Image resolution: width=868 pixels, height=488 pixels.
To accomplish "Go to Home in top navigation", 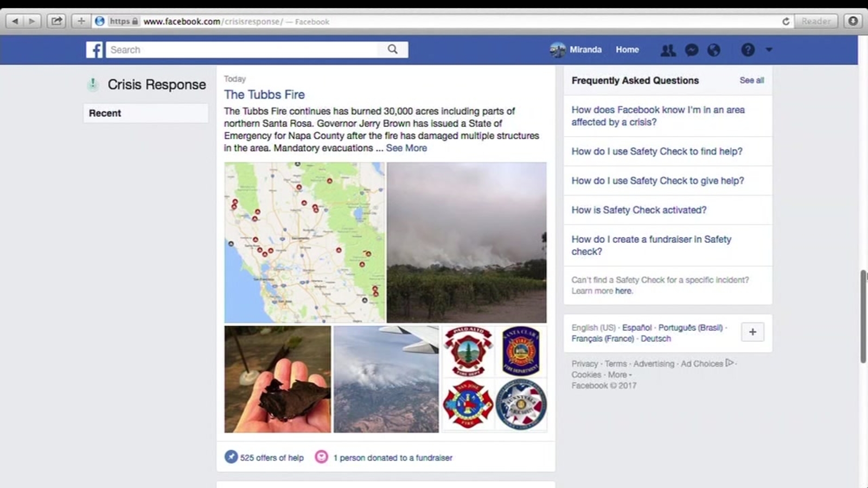I will tap(627, 49).
